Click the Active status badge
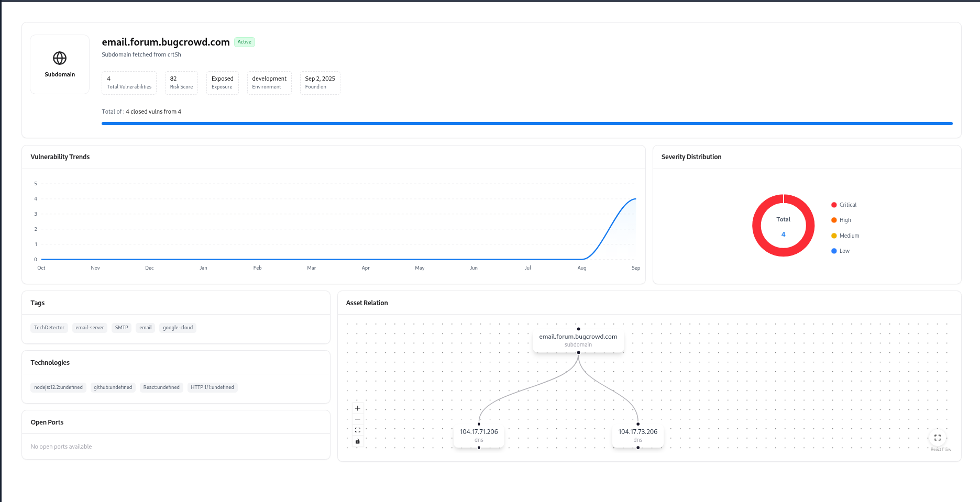The image size is (980, 502). tap(244, 42)
